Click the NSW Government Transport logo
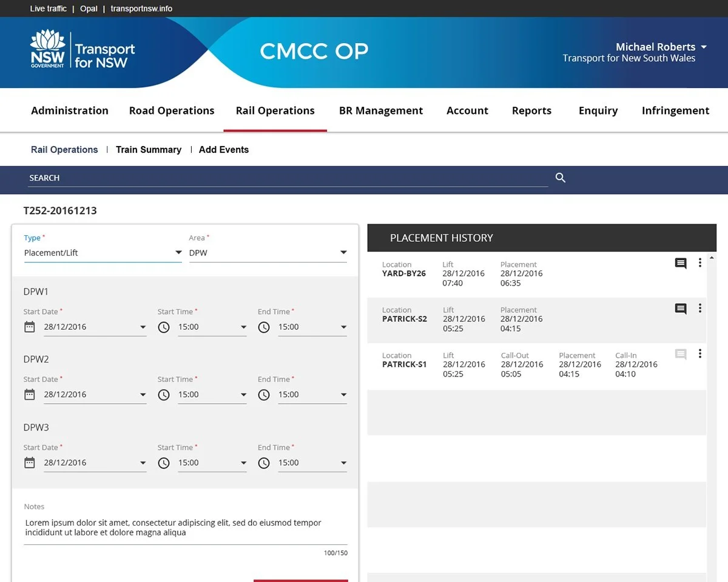The height and width of the screenshot is (582, 728). pos(83,50)
